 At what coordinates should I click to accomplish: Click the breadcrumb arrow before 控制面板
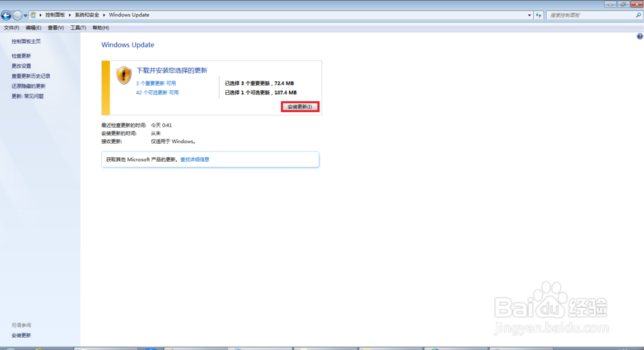coord(41,15)
